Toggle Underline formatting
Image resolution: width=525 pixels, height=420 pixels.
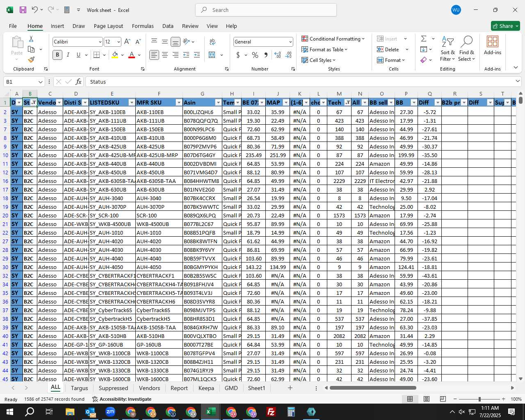tap(78, 55)
